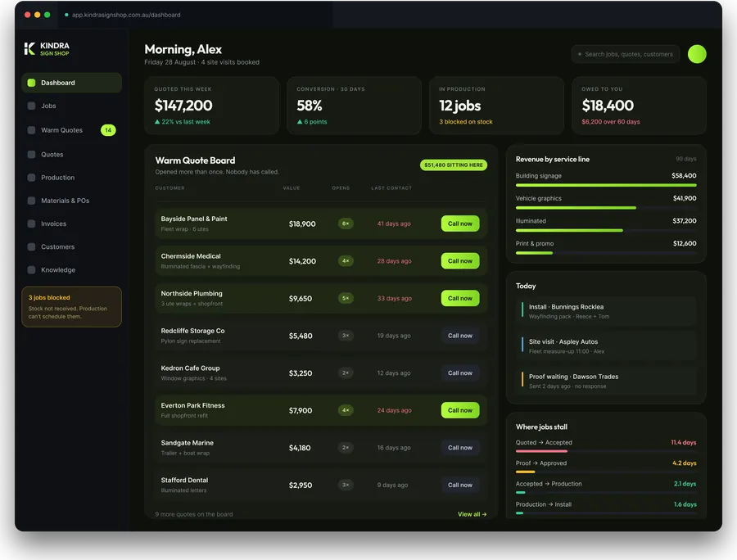
Task: Click the Print & promo revenue bar
Action: pos(606,253)
